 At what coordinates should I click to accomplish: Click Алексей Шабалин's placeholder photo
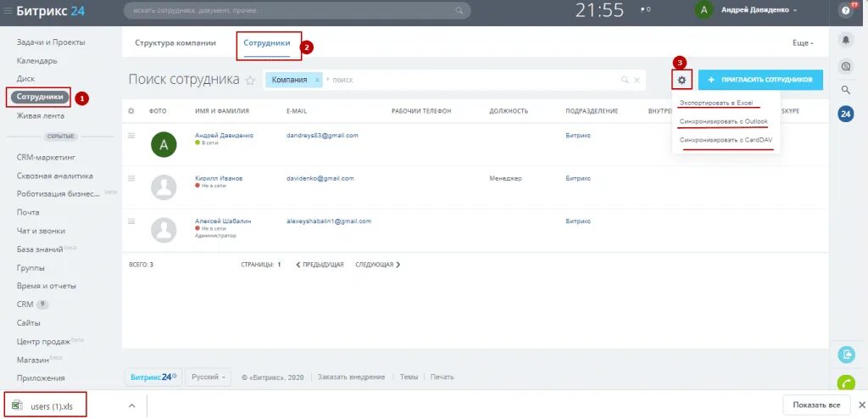pos(164,230)
